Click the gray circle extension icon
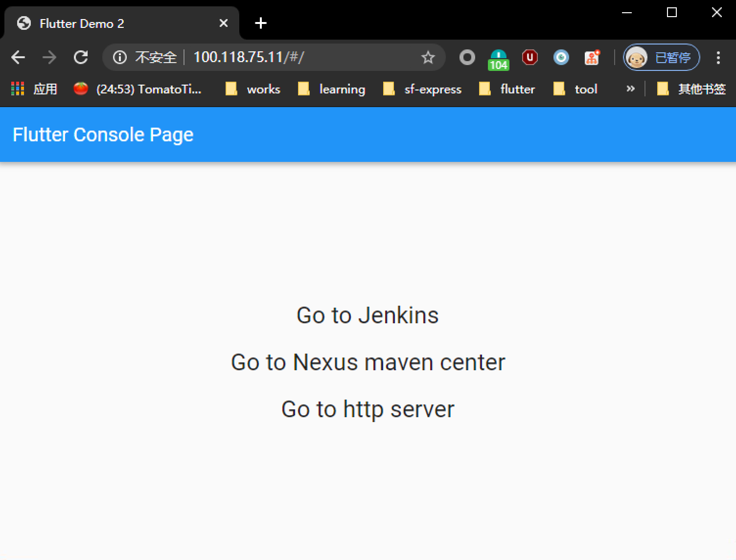 tap(467, 57)
